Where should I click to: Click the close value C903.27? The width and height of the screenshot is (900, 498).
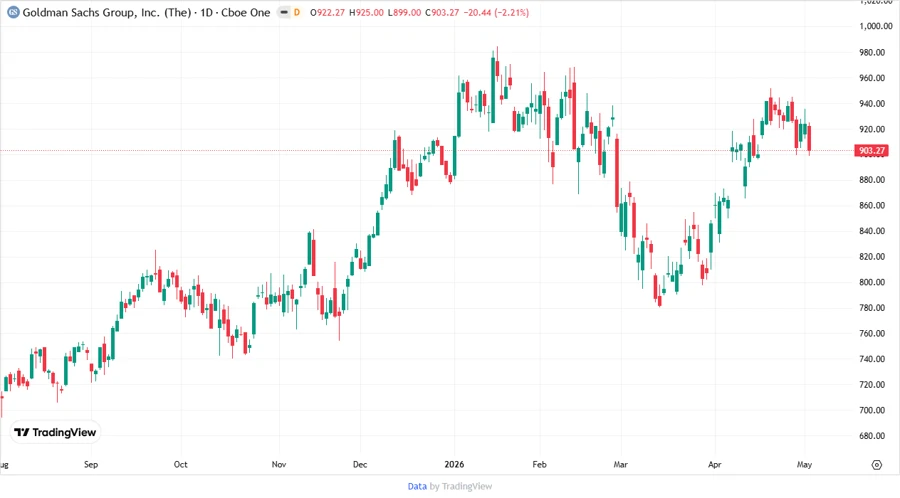pos(442,12)
